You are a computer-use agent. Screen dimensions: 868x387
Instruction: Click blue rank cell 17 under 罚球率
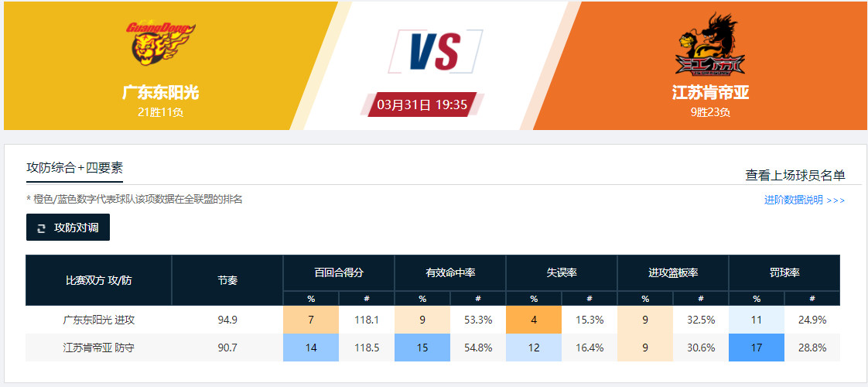[757, 348]
